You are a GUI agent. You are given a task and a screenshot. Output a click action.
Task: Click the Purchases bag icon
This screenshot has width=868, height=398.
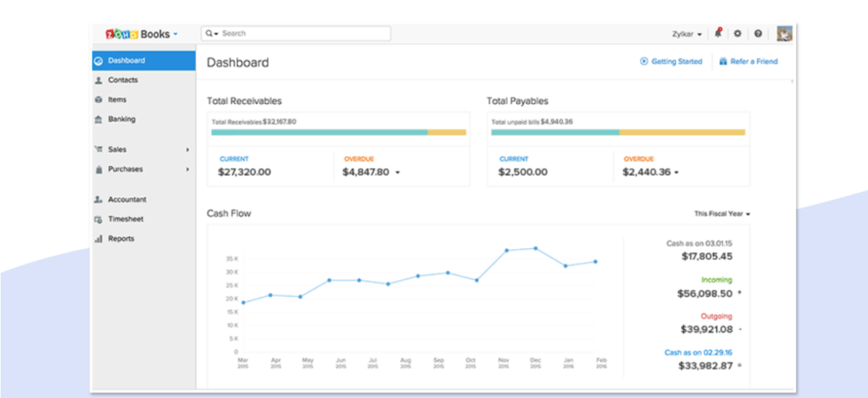point(98,169)
